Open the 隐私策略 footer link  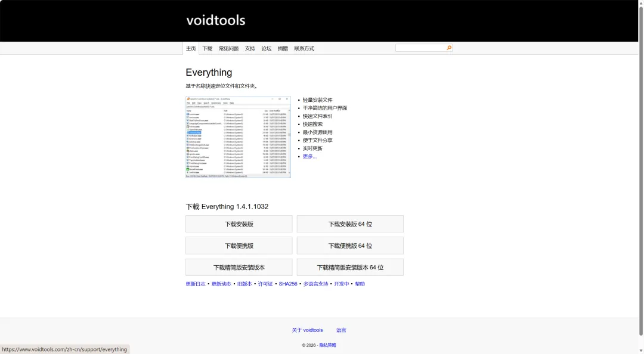click(x=328, y=346)
